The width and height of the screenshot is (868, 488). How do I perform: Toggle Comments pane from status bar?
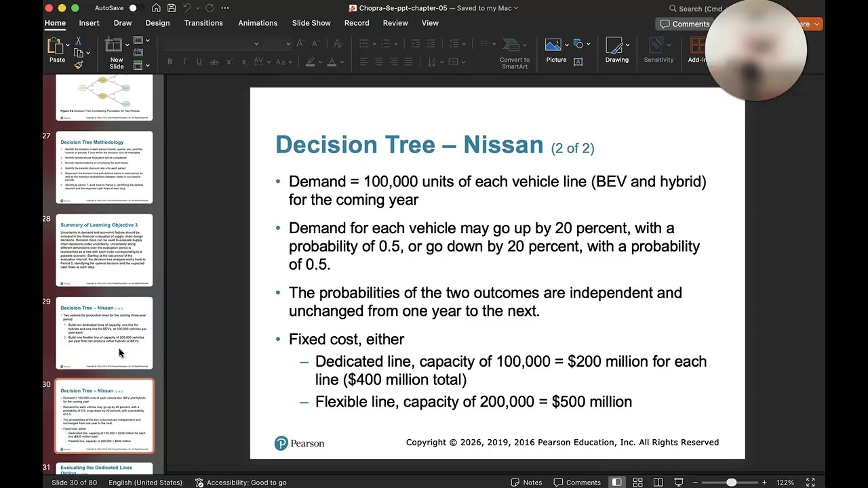[x=577, y=483]
